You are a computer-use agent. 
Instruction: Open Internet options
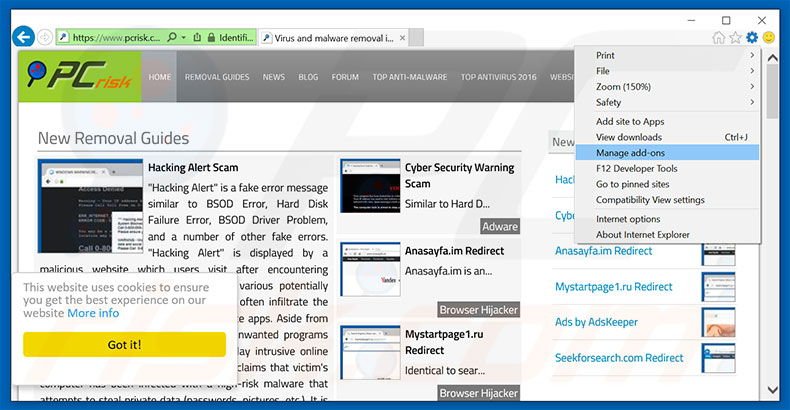click(x=668, y=219)
